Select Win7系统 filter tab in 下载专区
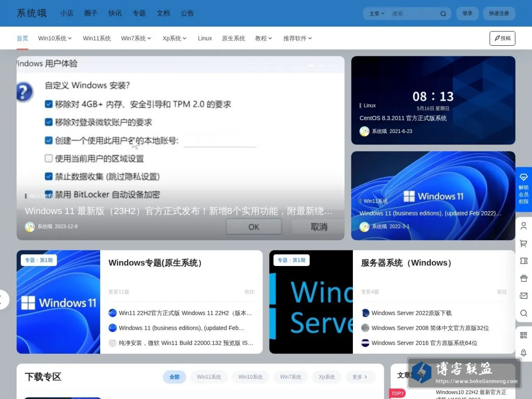Screen dimensions: 532x399 pos(291,377)
